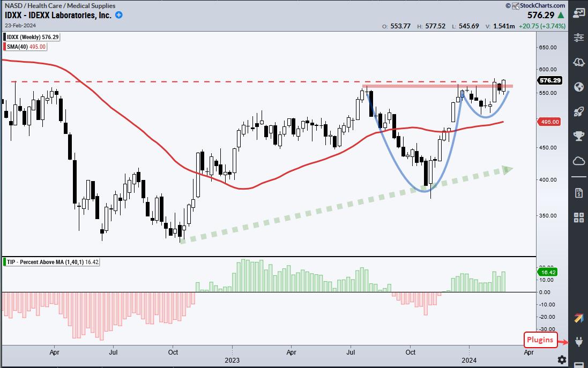
Task: Open the alerts bells icon
Action: pyautogui.click(x=578, y=62)
